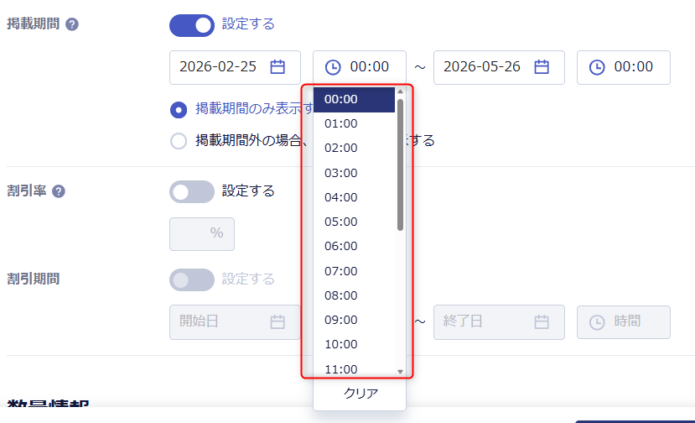This screenshot has height=423, width=695.
Task: Pick 10:00 in the time dropdown
Action: (x=341, y=344)
